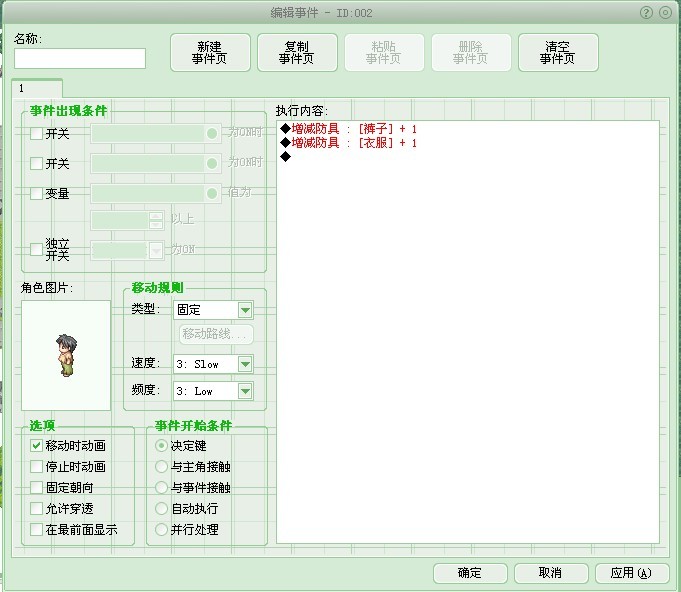Select the empty command line diamond
681x592 pixels.
click(x=285, y=156)
